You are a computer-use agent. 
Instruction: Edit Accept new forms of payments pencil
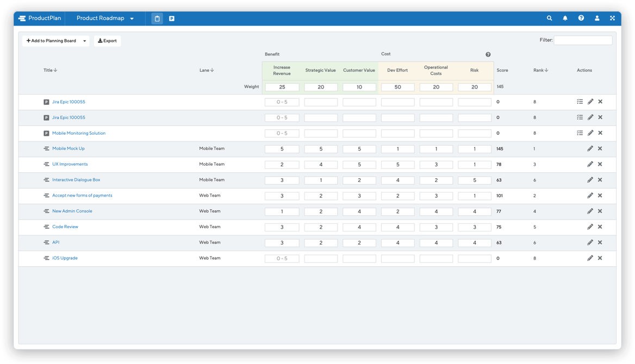coord(590,196)
